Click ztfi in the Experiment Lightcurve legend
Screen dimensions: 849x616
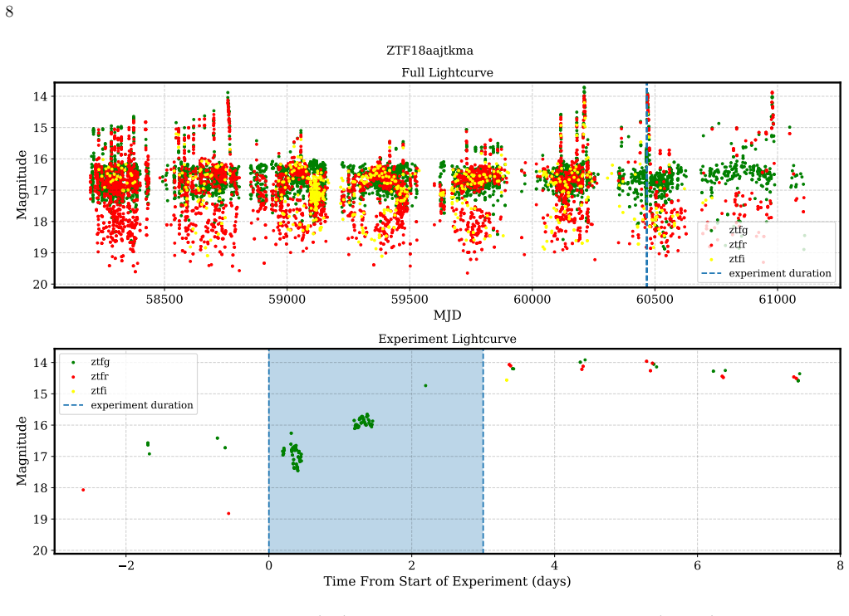click(99, 391)
